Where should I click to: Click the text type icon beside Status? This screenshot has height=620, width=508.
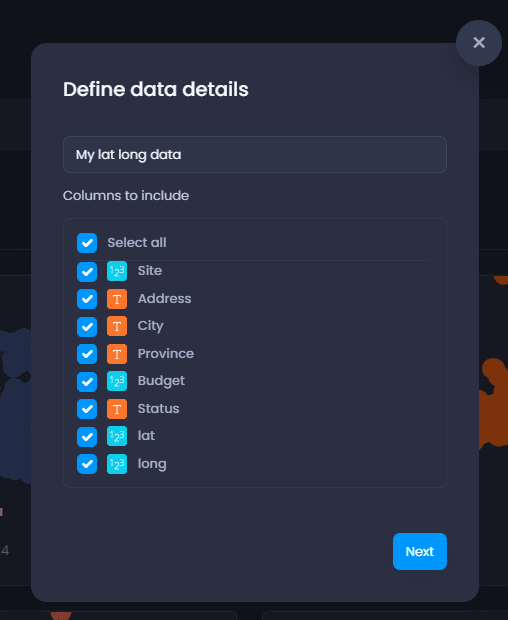117,409
